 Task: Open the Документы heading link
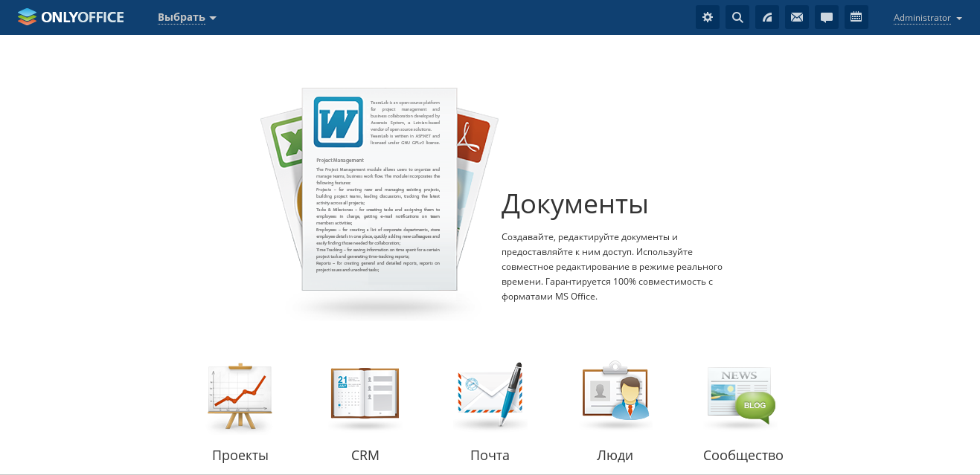[x=574, y=204]
